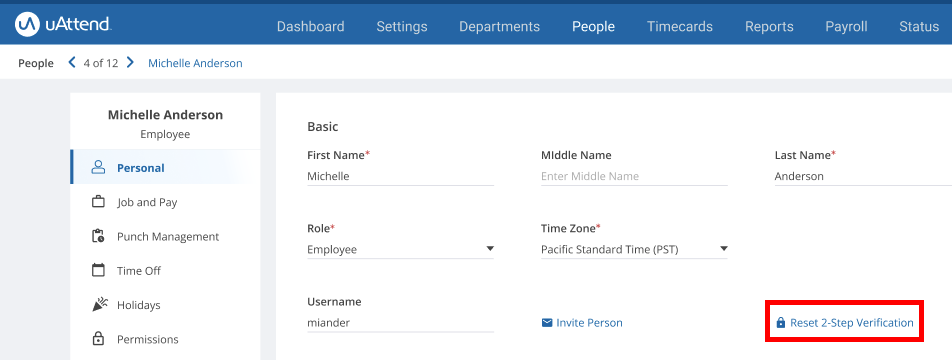Click the envelope icon beside Invite Person
The height and width of the screenshot is (360, 952).
547,322
